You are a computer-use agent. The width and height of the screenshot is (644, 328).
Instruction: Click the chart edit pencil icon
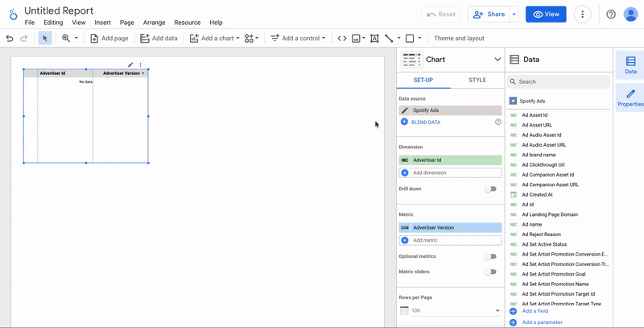tap(131, 64)
